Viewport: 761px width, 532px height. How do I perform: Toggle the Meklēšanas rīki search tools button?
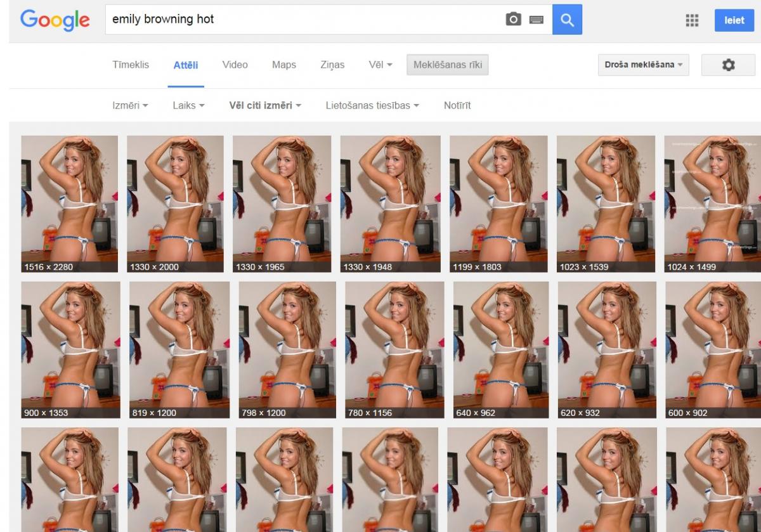pos(447,65)
